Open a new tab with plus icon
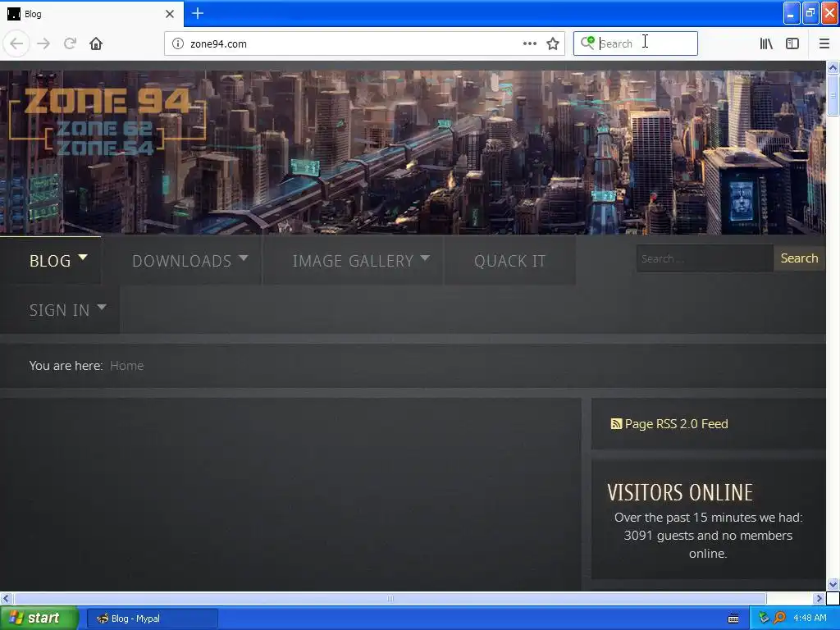Viewport: 840px width, 630px height. (x=198, y=13)
